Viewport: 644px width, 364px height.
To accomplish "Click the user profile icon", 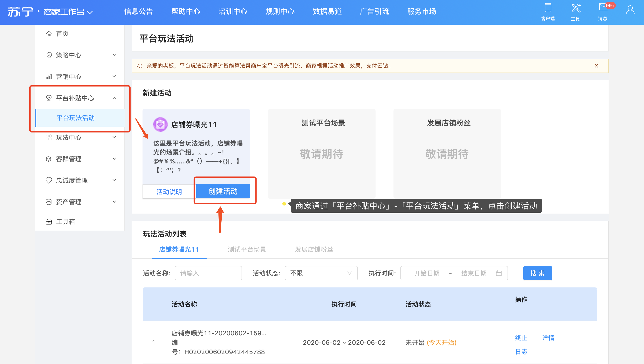I will pos(630,10).
